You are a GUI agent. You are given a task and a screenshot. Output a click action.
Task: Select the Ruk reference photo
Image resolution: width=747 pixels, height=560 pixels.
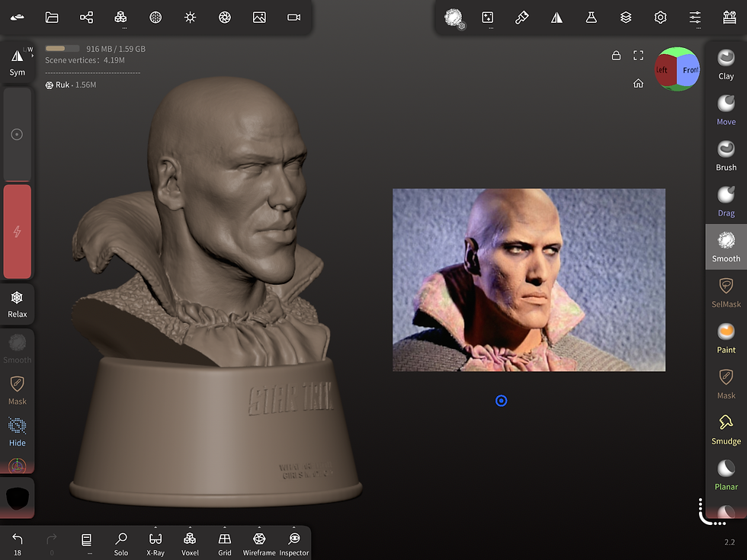point(529,280)
